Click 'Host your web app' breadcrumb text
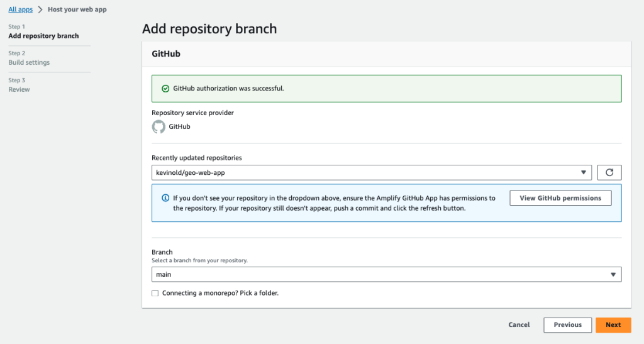 click(77, 9)
